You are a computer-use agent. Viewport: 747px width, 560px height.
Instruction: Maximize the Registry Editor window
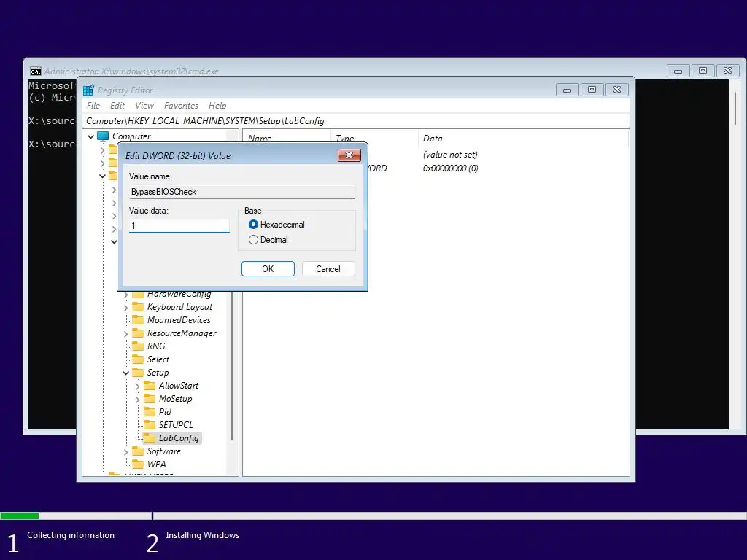pos(592,90)
